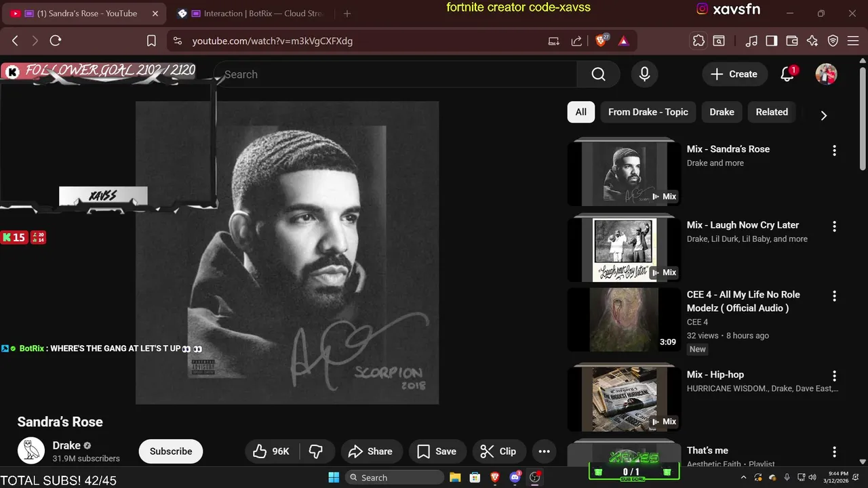Toggle the browser sidebar panel icon
This screenshot has height=488, width=868.
(x=771, y=41)
